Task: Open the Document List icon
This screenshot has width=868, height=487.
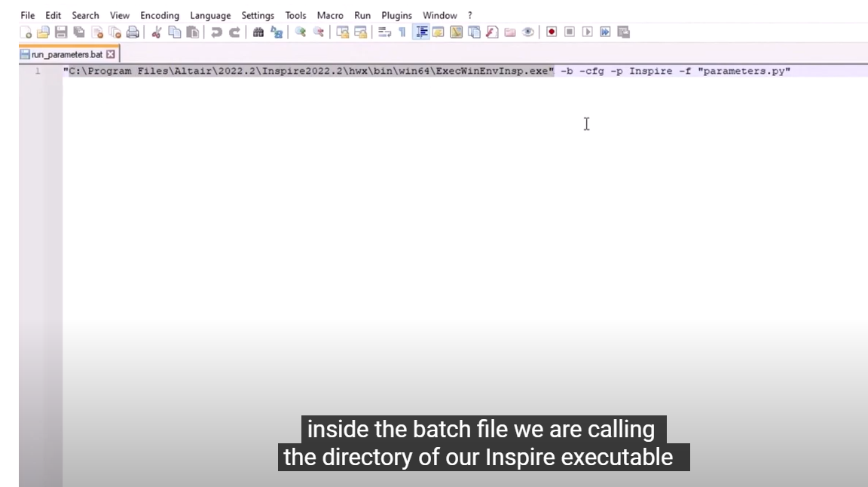Action: coord(474,32)
